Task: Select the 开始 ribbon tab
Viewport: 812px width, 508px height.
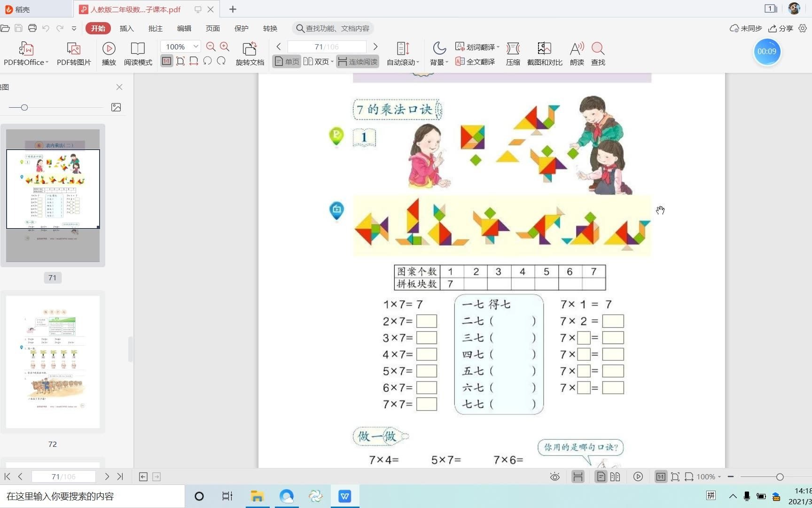Action: click(98, 28)
